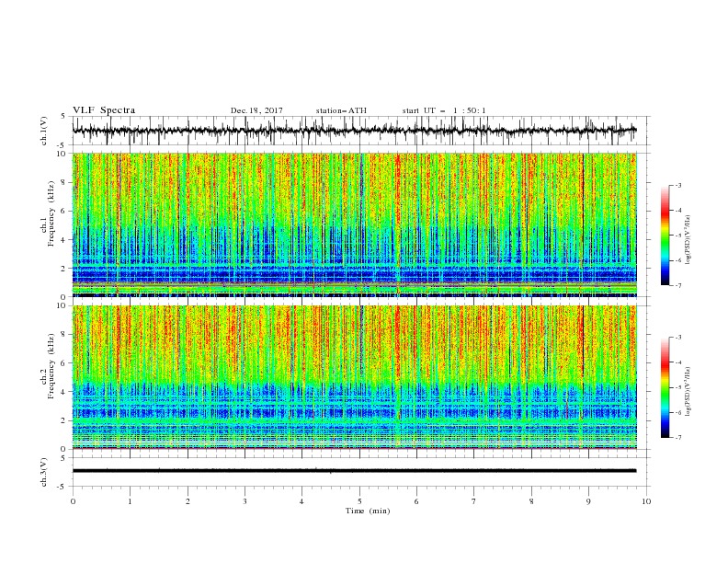Click time axis tick label "3"

pyautogui.click(x=245, y=501)
